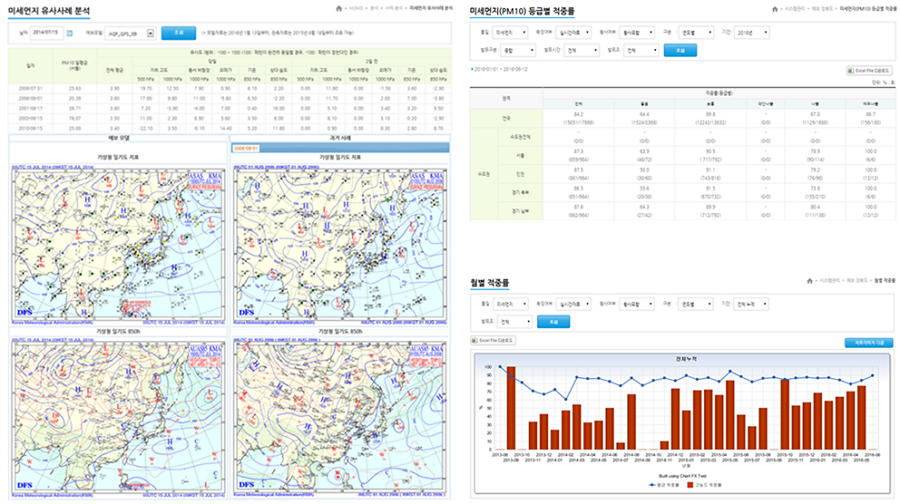Open the 발표조 dropdown in the monthly accuracy panel
This screenshot has width=900, height=504.
click(x=514, y=322)
